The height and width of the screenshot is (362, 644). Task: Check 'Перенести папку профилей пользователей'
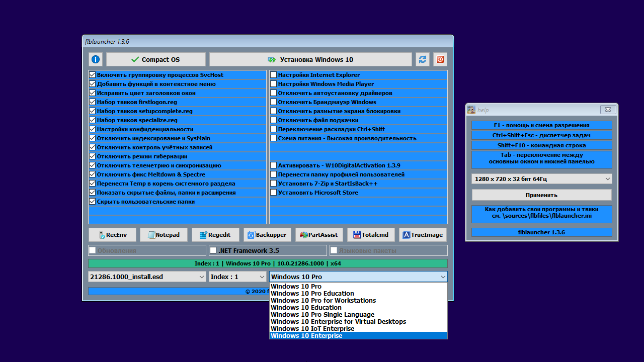click(274, 174)
